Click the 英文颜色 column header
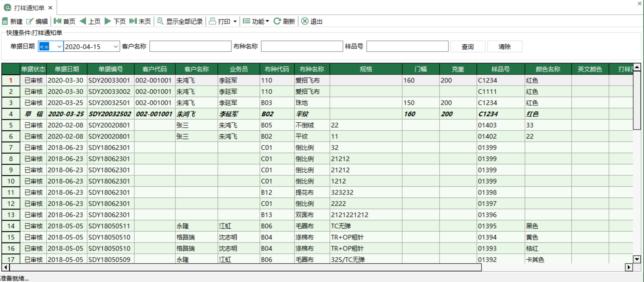 point(590,69)
